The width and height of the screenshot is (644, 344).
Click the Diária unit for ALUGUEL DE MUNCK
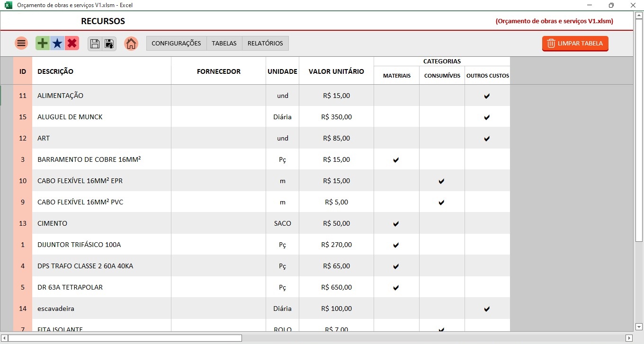click(x=283, y=117)
